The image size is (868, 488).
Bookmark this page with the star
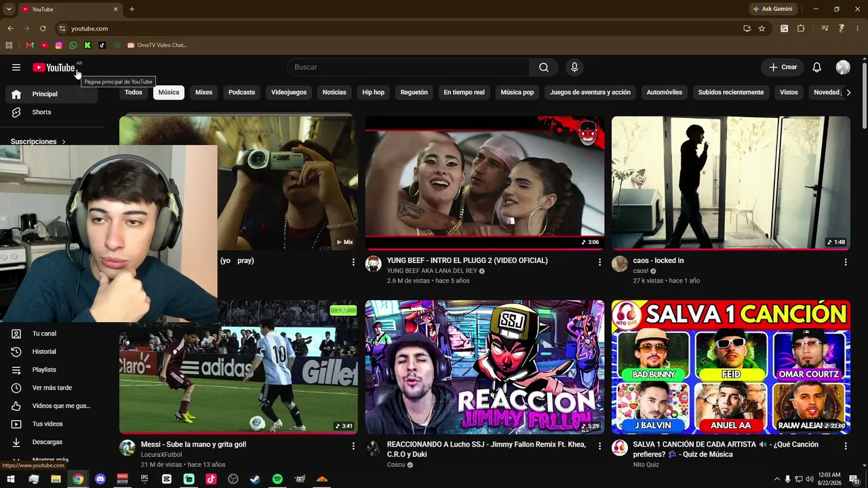pos(762,28)
